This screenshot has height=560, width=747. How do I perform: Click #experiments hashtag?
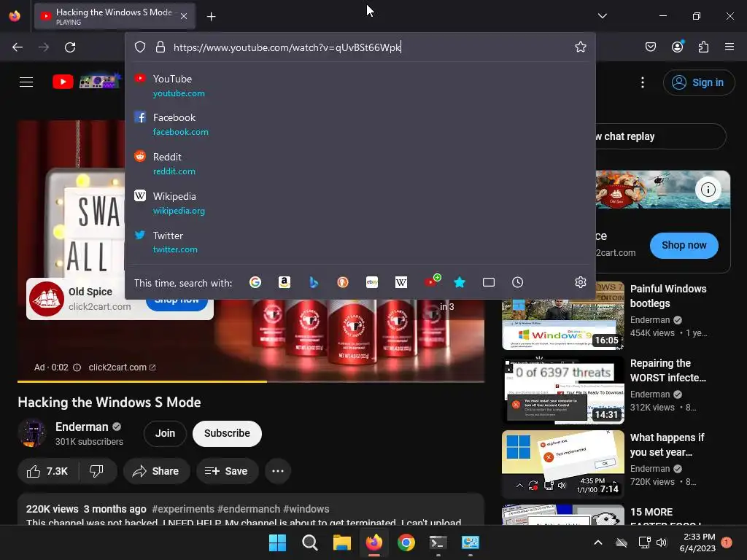tap(183, 509)
